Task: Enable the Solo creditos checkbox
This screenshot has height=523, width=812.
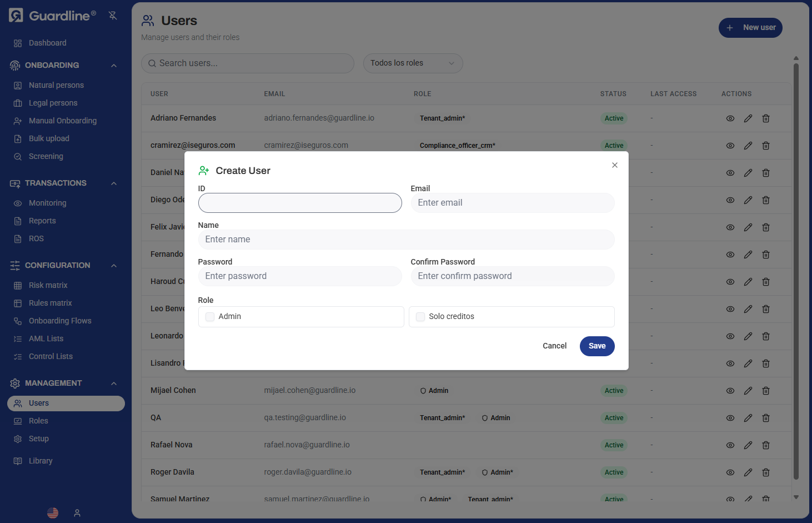Action: 420,316
